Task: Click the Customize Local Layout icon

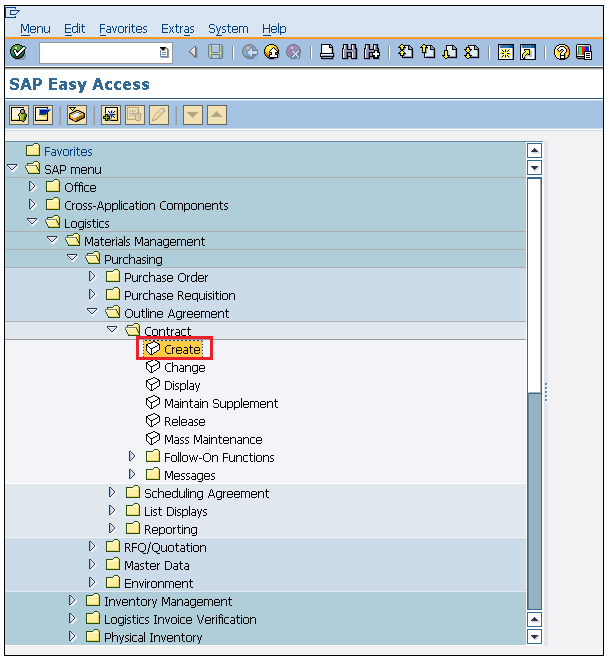Action: [x=584, y=52]
